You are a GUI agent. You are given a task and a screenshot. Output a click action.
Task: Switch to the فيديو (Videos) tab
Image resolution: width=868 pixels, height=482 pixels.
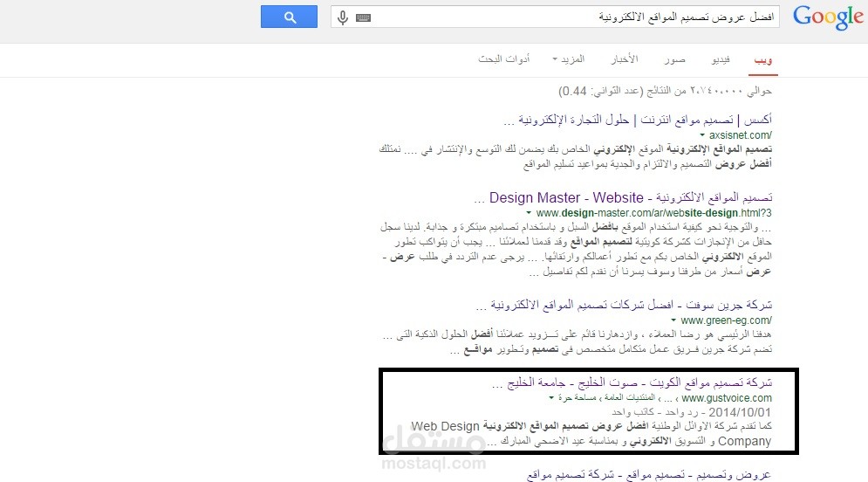(721, 59)
